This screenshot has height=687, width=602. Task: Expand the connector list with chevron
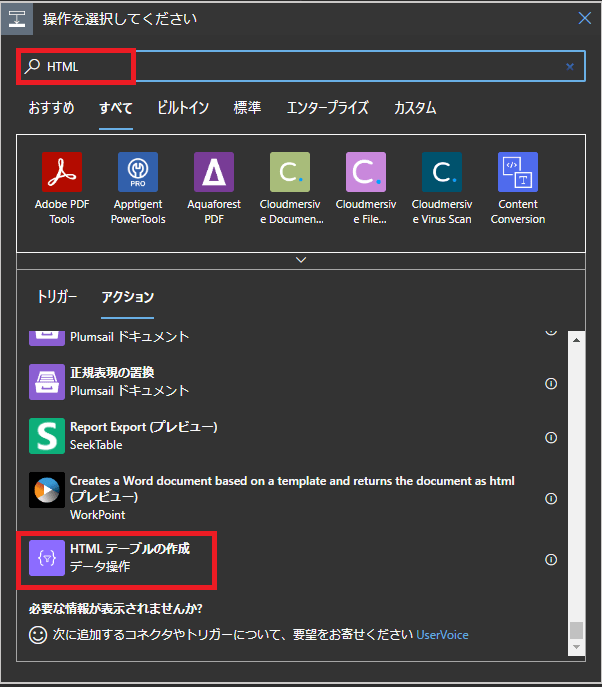pyautogui.click(x=301, y=260)
